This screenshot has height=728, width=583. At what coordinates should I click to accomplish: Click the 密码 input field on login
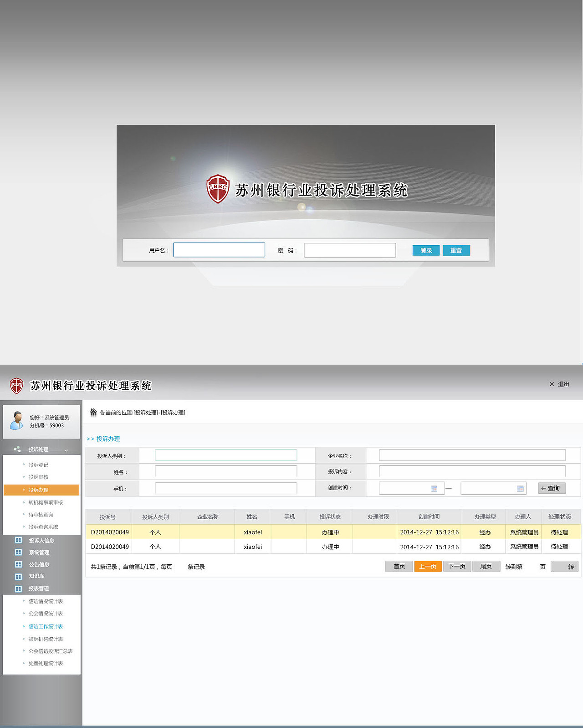pyautogui.click(x=350, y=250)
